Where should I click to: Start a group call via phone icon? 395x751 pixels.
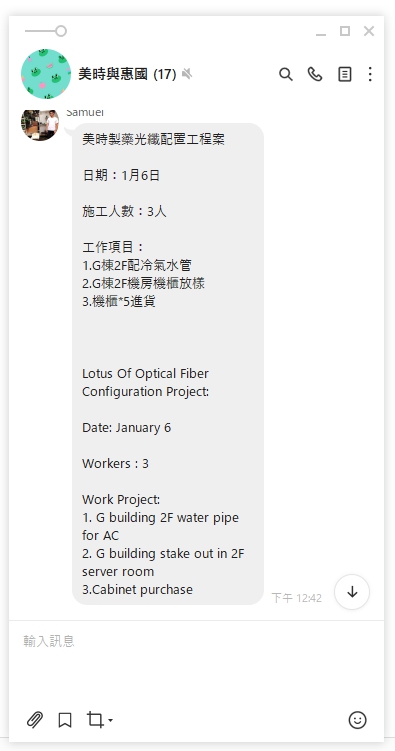pyautogui.click(x=315, y=74)
